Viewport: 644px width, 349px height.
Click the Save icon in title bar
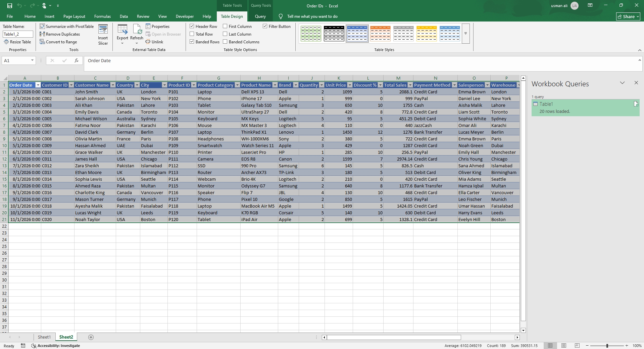pyautogui.click(x=9, y=6)
